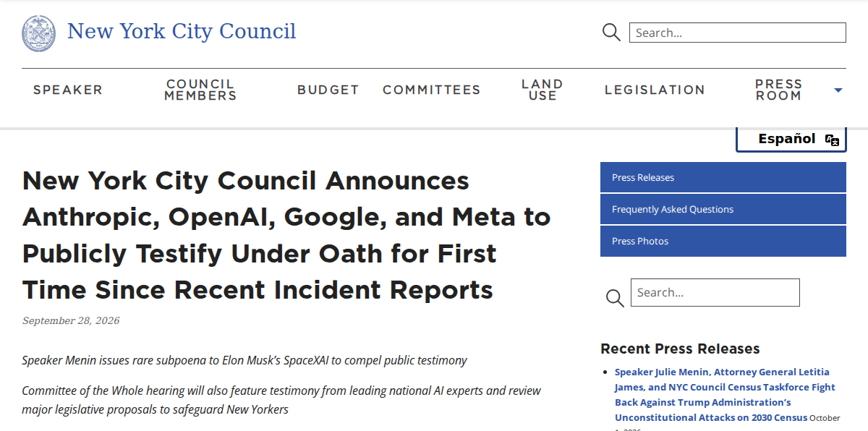Click the line about subpoena to SpaceXAI
Viewport: 868px width, 431px height.
pyautogui.click(x=244, y=360)
